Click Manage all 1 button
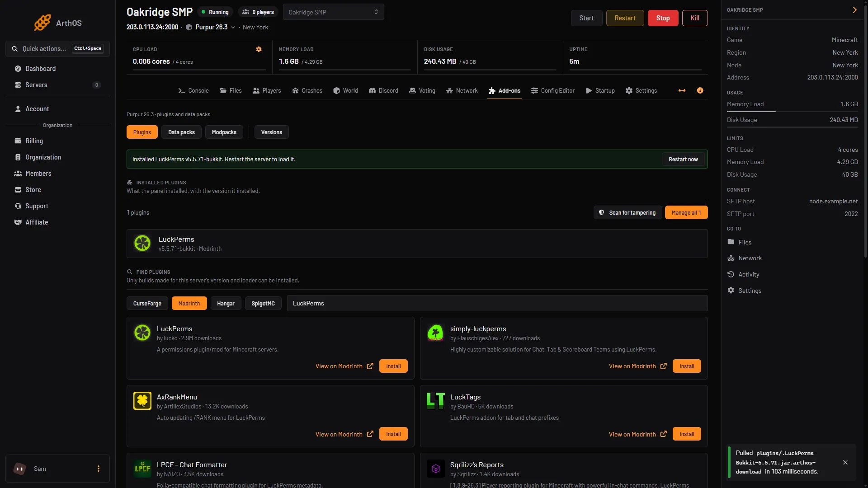868x488 pixels. 686,212
